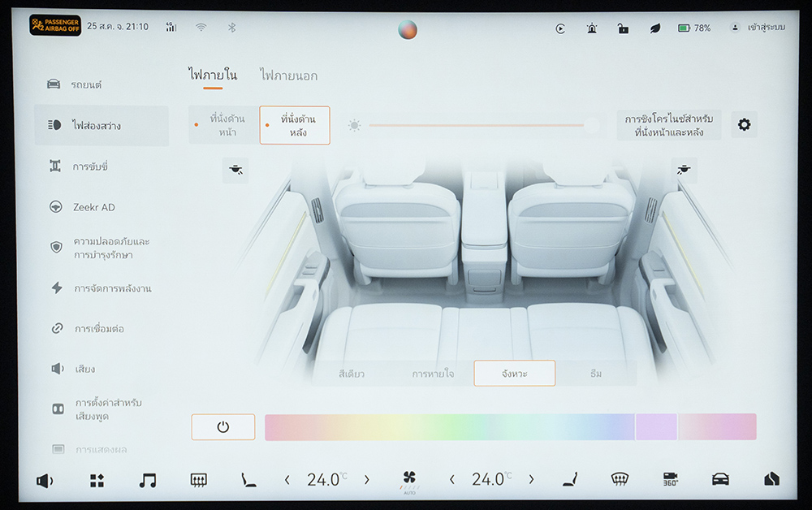The height and width of the screenshot is (510, 812).
Task: Open lighting settings gear icon
Action: click(744, 125)
